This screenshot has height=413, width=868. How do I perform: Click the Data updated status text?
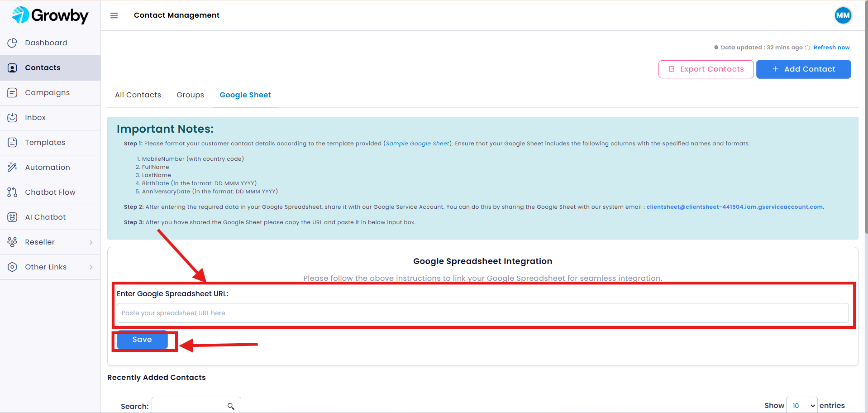tap(762, 48)
